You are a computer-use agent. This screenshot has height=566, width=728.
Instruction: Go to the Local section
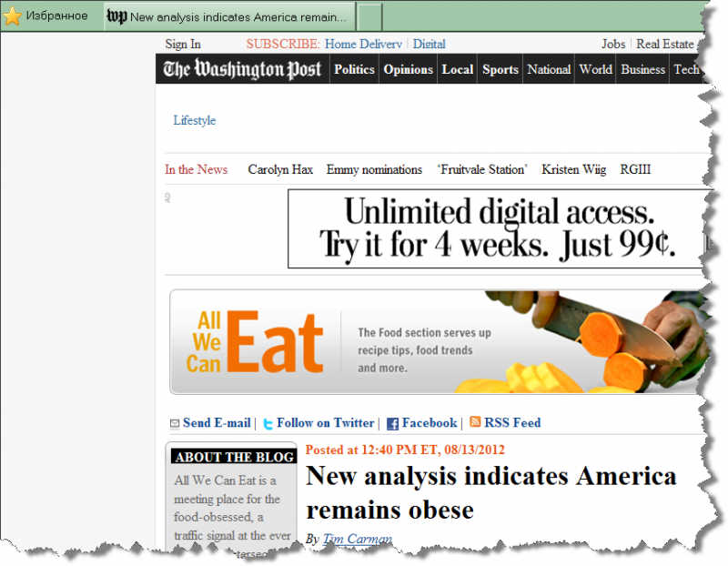(x=458, y=69)
